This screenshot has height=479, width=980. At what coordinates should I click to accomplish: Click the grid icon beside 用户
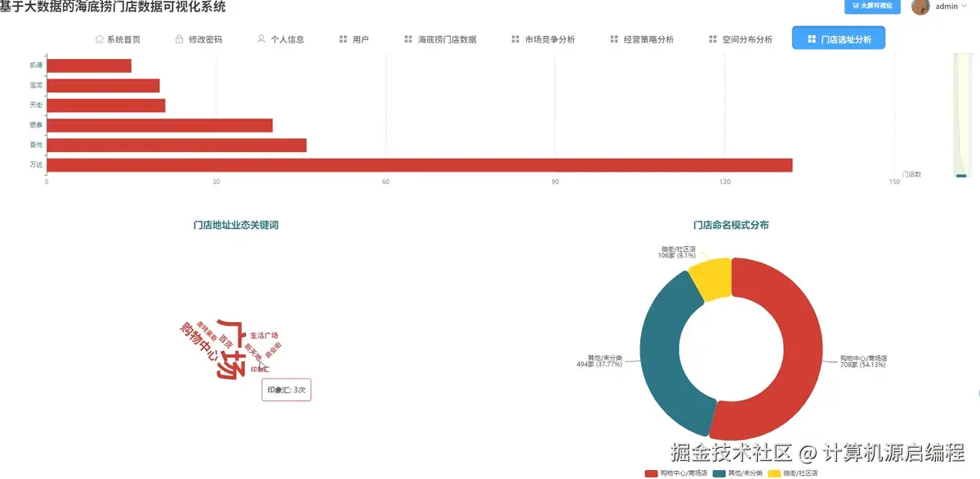(x=343, y=39)
